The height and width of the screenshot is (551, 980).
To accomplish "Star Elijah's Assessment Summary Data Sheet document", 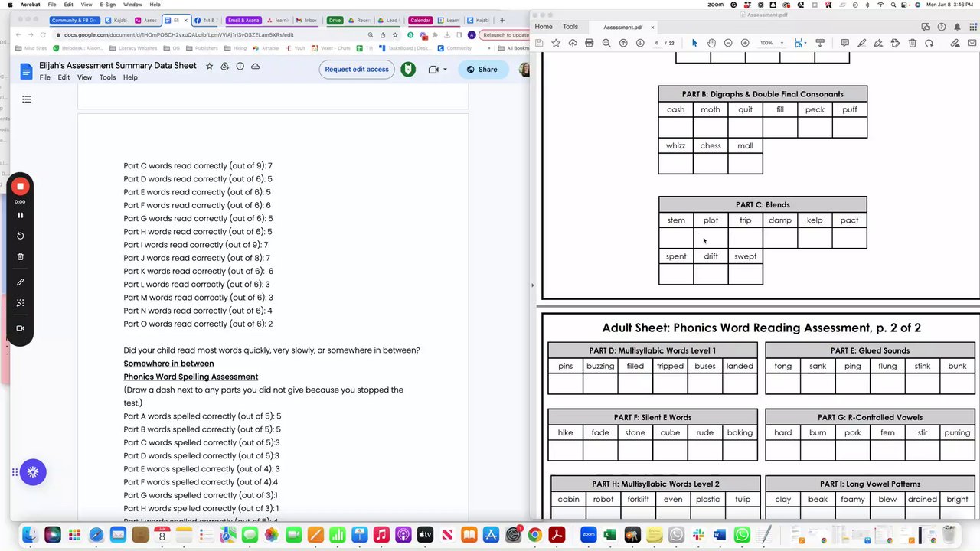I will coord(209,66).
